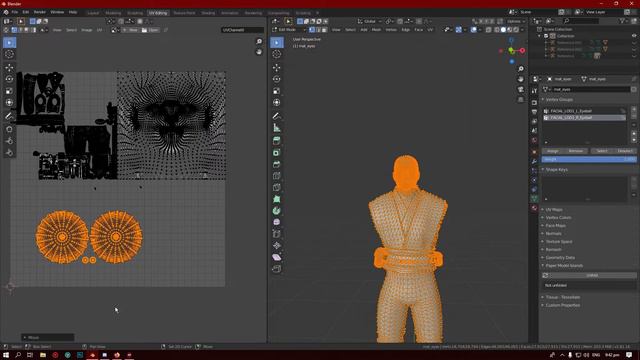This screenshot has width=640, height=360.
Task: Select the Cursor tool in 3D viewport toolbar
Action: pyautogui.click(x=277, y=54)
